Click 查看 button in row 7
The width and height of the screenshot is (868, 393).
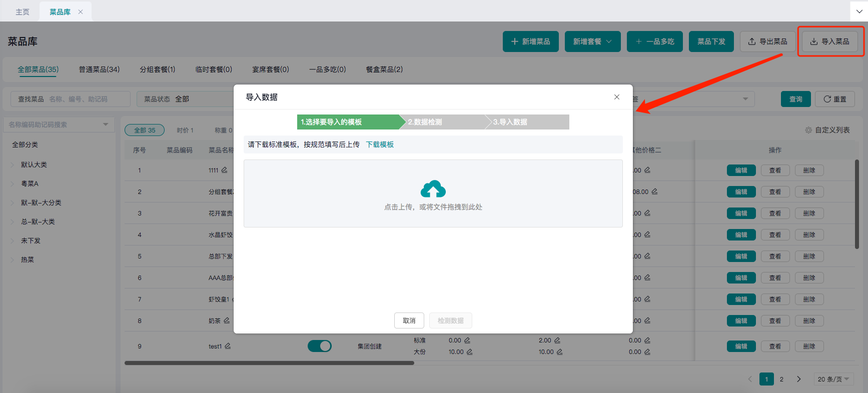tap(775, 299)
